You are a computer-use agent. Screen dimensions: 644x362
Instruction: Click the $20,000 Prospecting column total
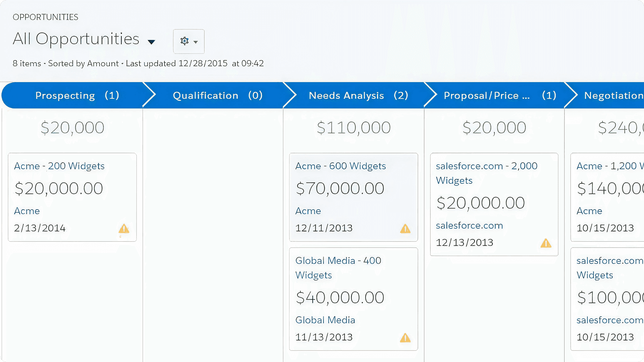72,128
